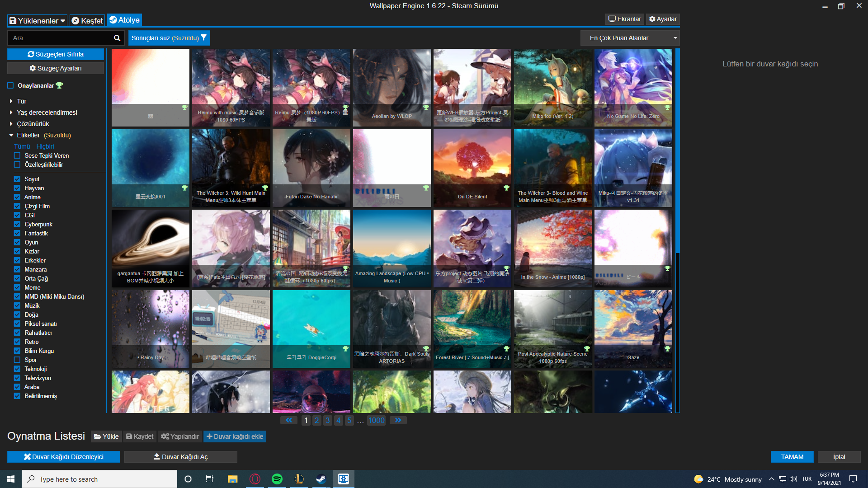This screenshot has width=868, height=488.
Task: Open Steam from the taskbar
Action: (x=321, y=479)
